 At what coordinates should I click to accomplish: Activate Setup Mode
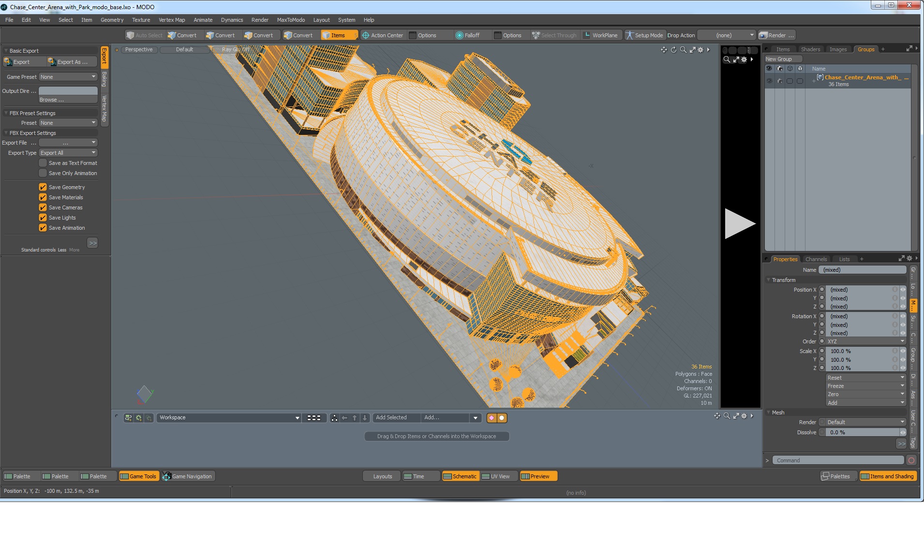(x=644, y=35)
